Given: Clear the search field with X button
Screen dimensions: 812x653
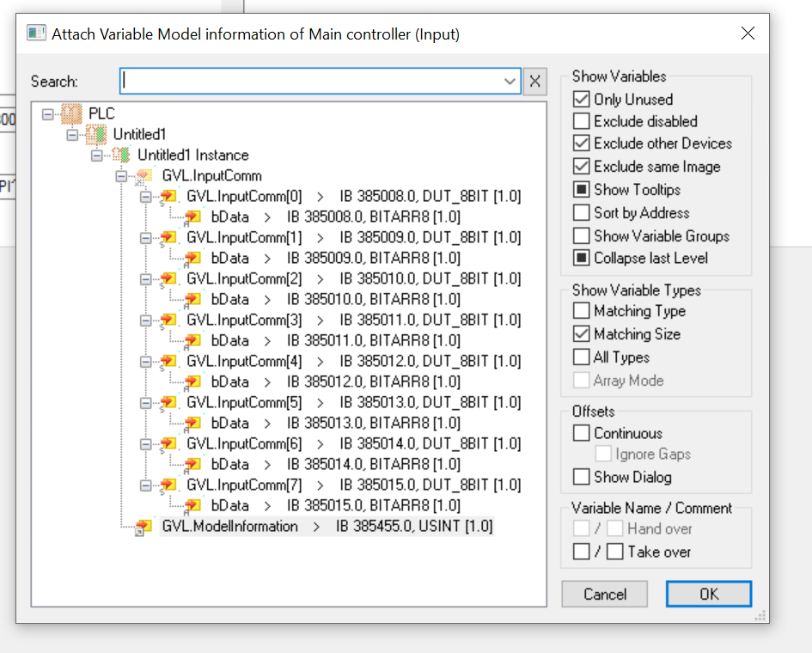Looking at the screenshot, I should point(535,82).
